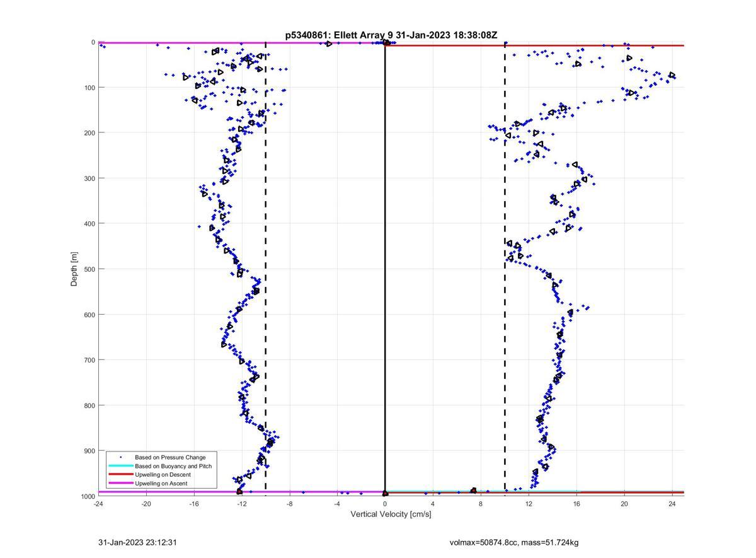Click depth tick label '700'
The height and width of the screenshot is (558, 756).
tap(89, 360)
